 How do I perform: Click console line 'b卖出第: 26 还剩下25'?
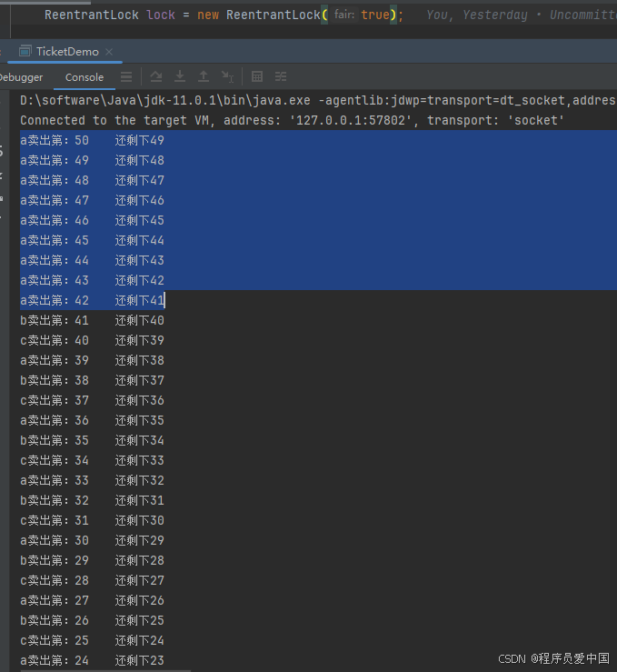tap(92, 620)
